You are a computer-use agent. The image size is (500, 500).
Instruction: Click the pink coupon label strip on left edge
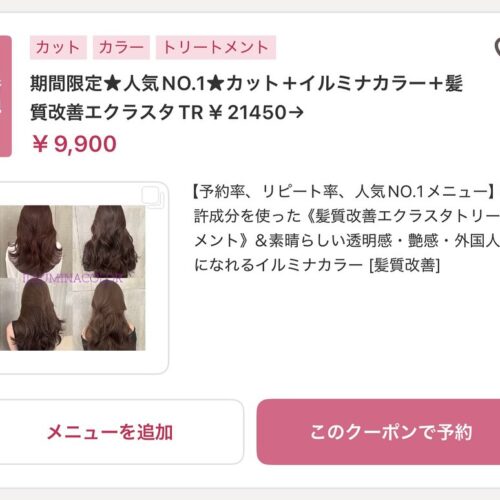(5, 96)
